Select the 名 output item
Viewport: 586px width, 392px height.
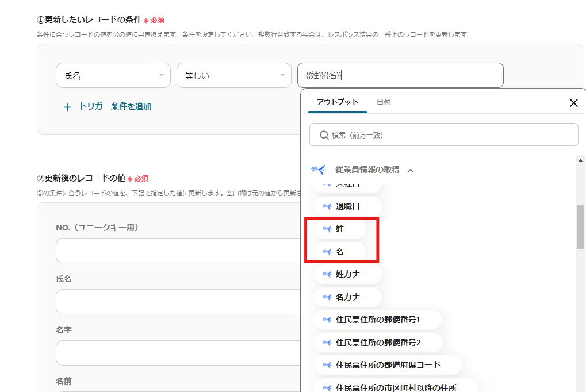click(x=340, y=252)
